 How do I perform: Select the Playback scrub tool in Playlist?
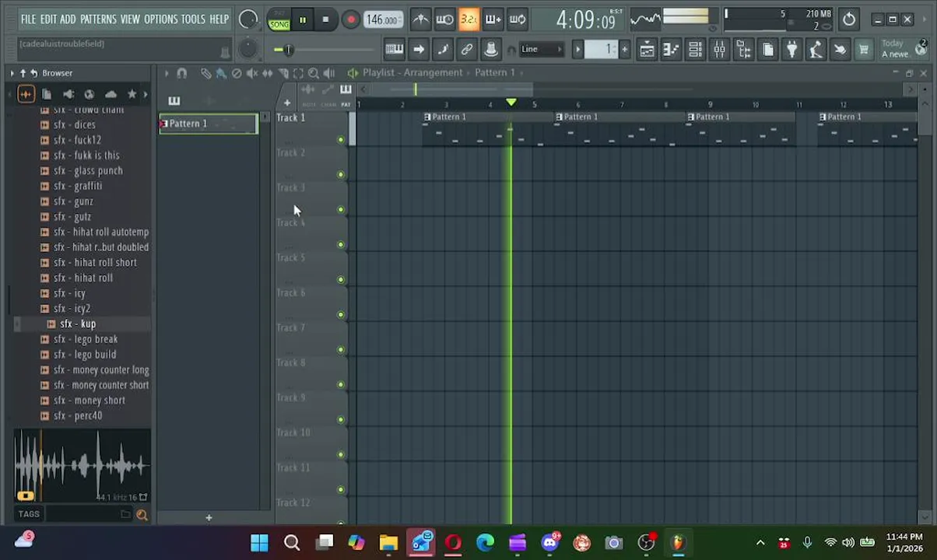329,73
